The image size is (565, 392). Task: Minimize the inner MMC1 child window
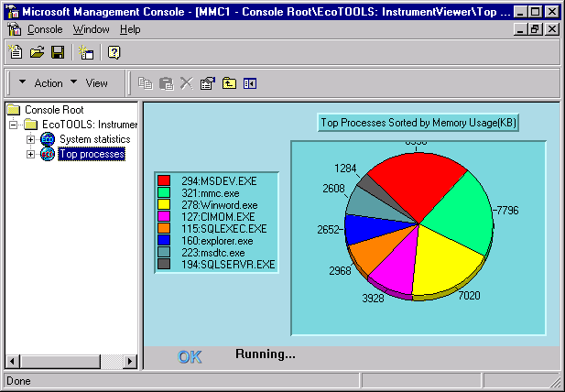pyautogui.click(x=520, y=29)
